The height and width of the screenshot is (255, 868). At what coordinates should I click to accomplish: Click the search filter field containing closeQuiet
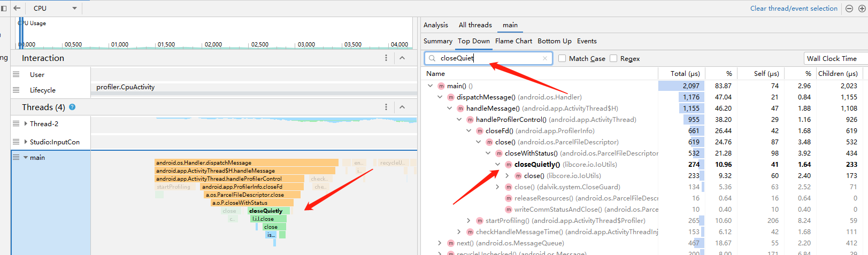pyautogui.click(x=488, y=58)
